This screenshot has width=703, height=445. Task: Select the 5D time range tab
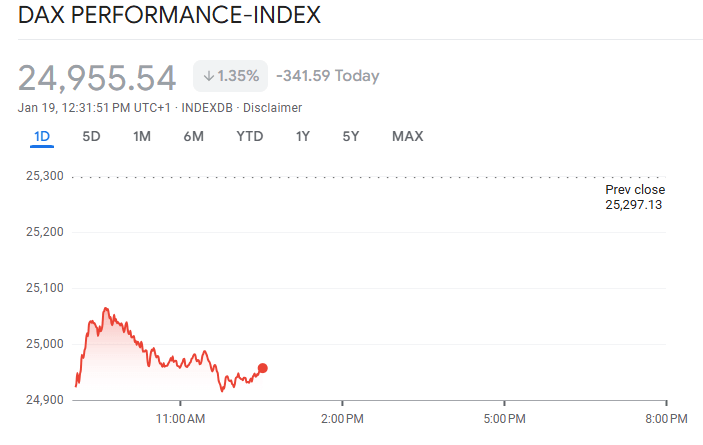point(91,136)
